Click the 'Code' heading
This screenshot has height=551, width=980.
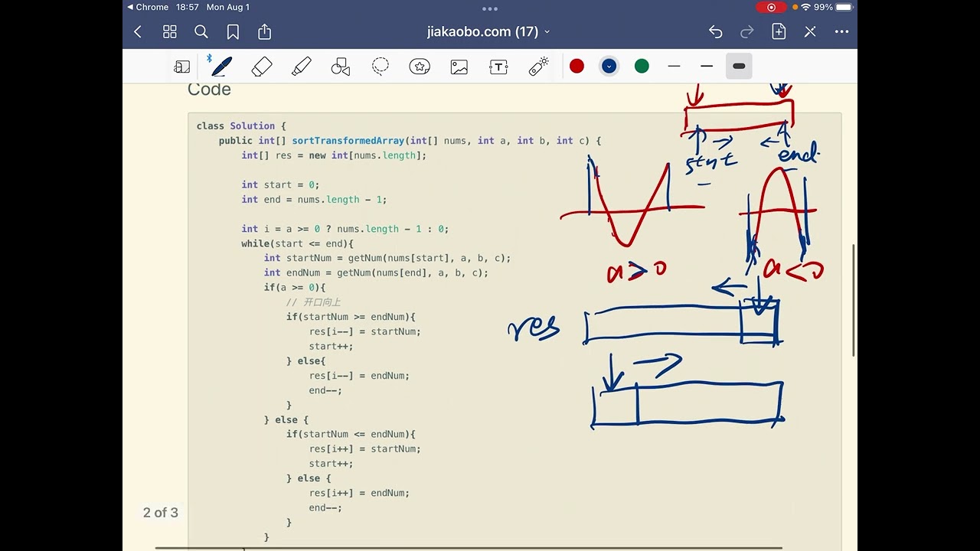click(209, 90)
